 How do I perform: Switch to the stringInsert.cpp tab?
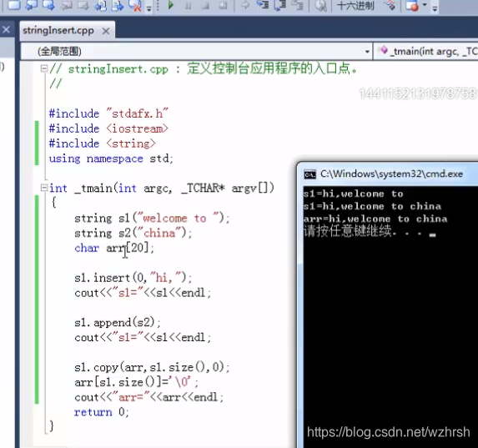[x=58, y=31]
